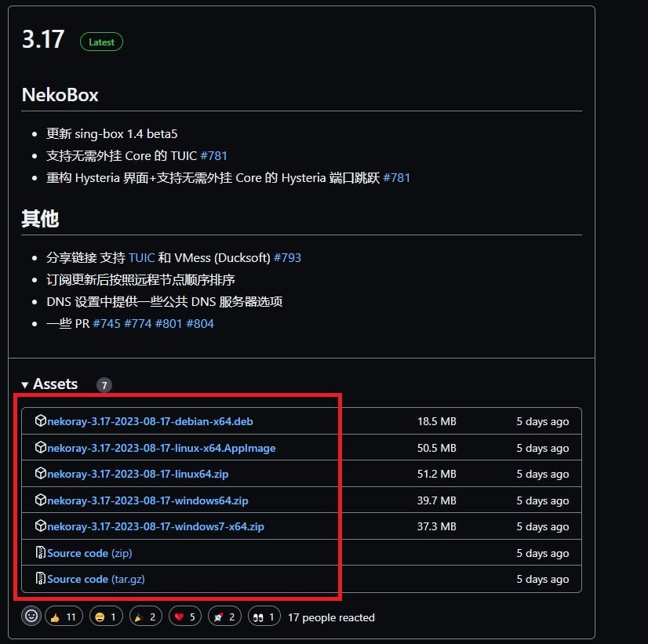This screenshot has width=648, height=644.
Task: Toggle the heart reaction
Action: tap(184, 617)
